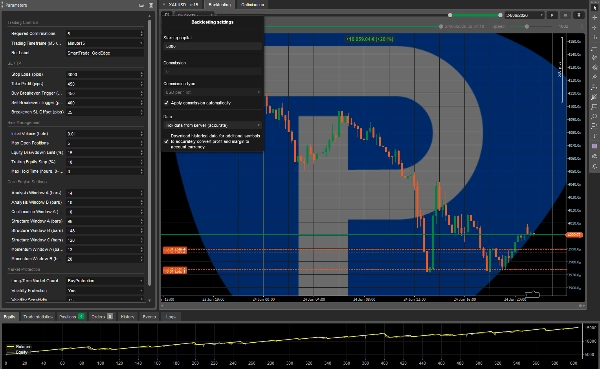Toggle Apply commission automatically checkbox
Screen dimensions: 600x369
(x=166, y=103)
